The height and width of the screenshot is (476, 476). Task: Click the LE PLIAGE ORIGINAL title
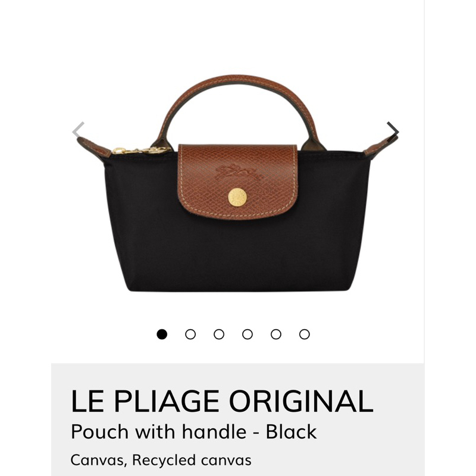(222, 401)
